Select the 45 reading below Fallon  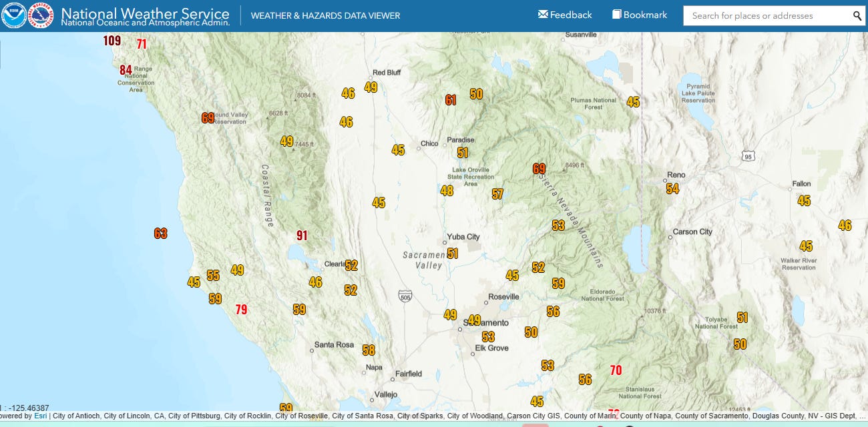(804, 200)
